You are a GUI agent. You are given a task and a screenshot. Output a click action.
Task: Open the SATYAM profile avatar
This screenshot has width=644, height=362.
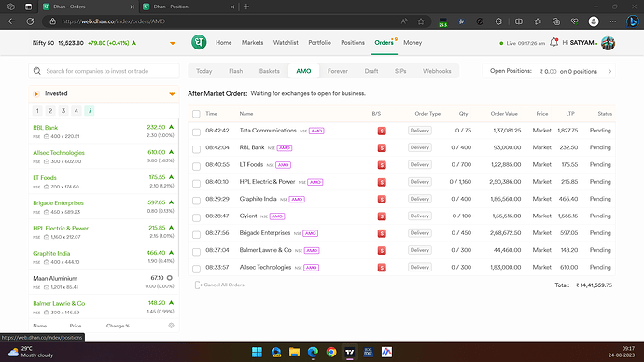coord(608,43)
